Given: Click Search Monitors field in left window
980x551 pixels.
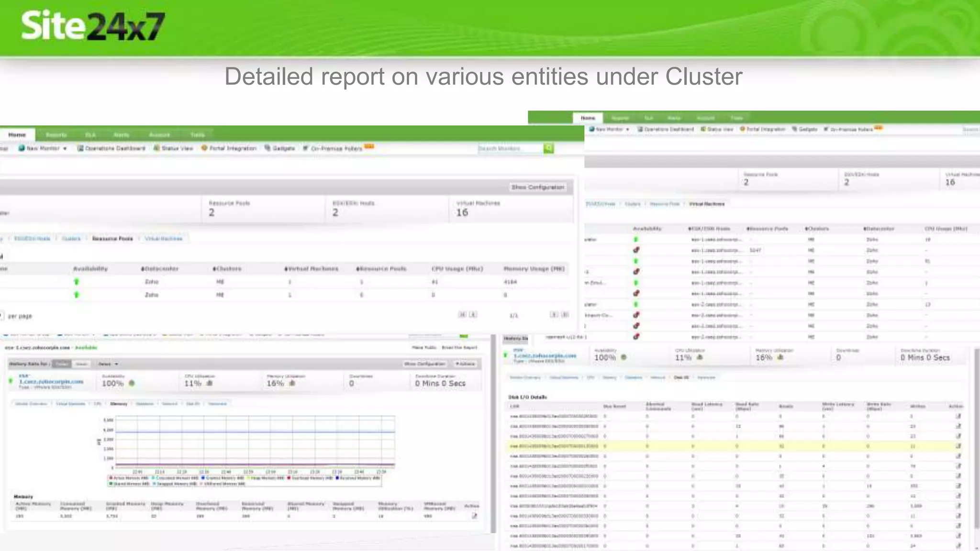Looking at the screenshot, I should (510, 148).
